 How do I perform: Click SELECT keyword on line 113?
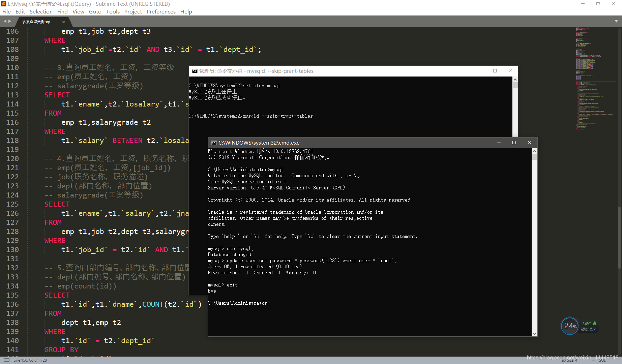coord(57,95)
